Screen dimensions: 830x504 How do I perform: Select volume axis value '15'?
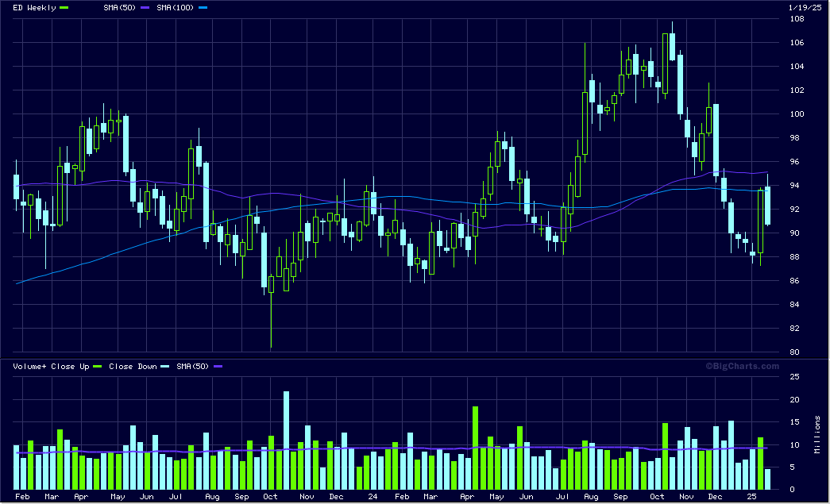point(794,422)
